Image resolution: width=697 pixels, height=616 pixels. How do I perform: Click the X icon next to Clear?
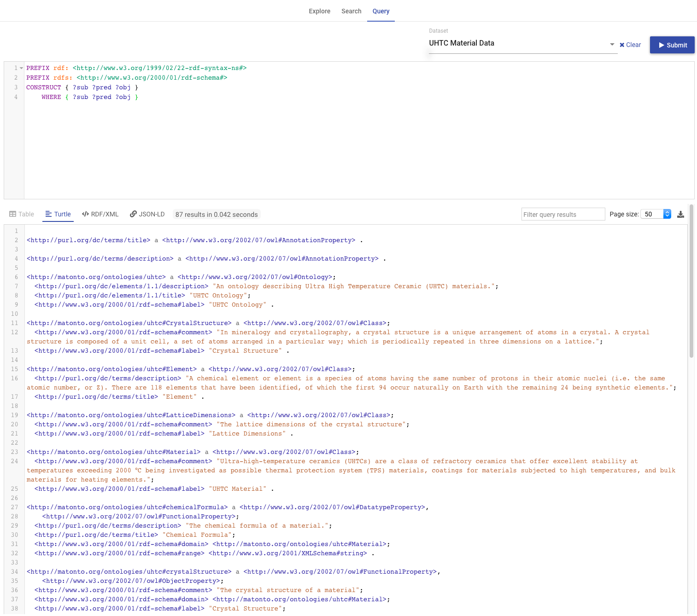point(622,45)
